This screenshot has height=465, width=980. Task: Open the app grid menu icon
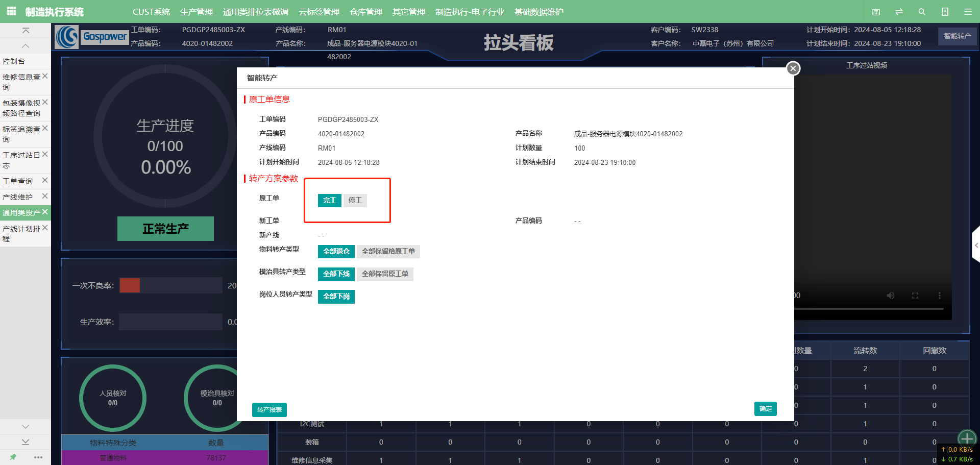11,11
